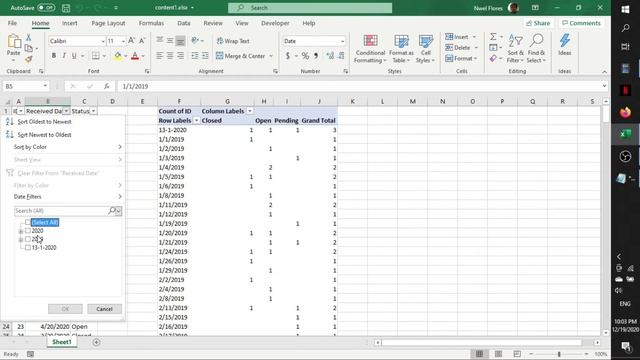Click the Windows Start button
The image size is (640, 360).
(x=625, y=9)
